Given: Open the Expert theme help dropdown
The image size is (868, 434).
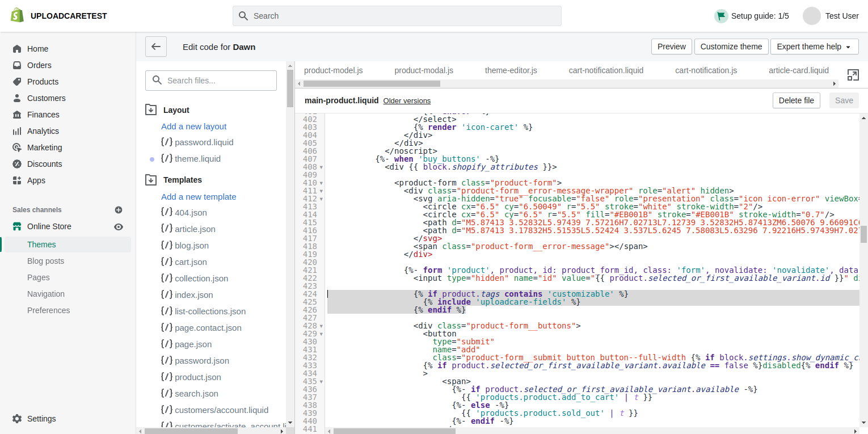Looking at the screenshot, I should 814,47.
